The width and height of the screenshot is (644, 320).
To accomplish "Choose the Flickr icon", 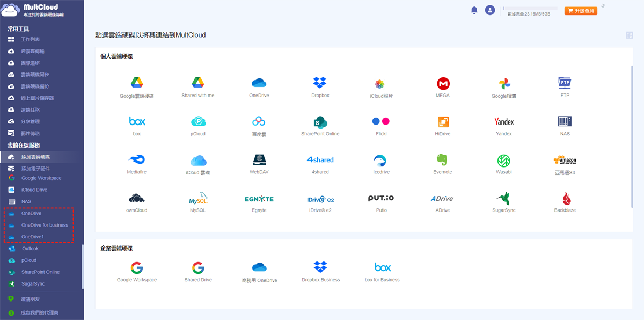I will 382,121.
